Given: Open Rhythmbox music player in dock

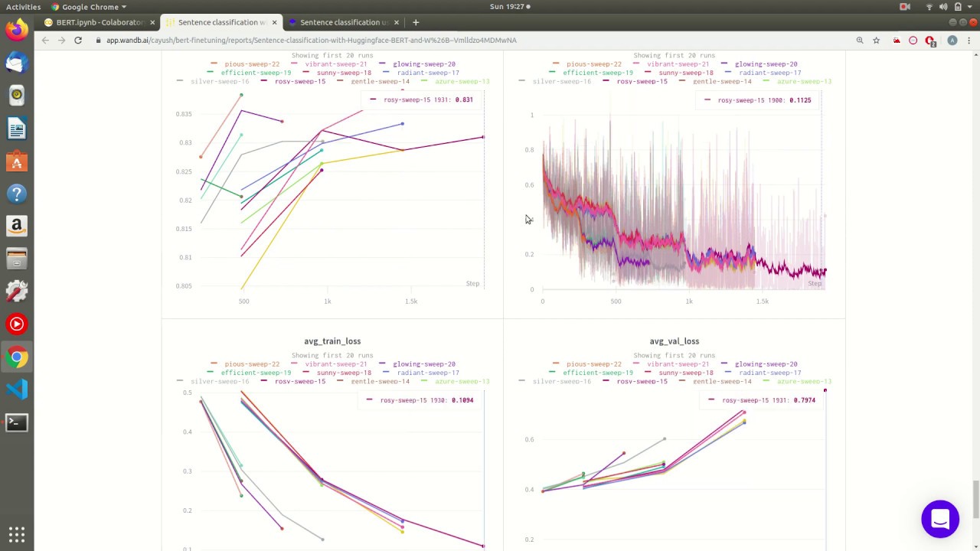Looking at the screenshot, I should pos(17,96).
